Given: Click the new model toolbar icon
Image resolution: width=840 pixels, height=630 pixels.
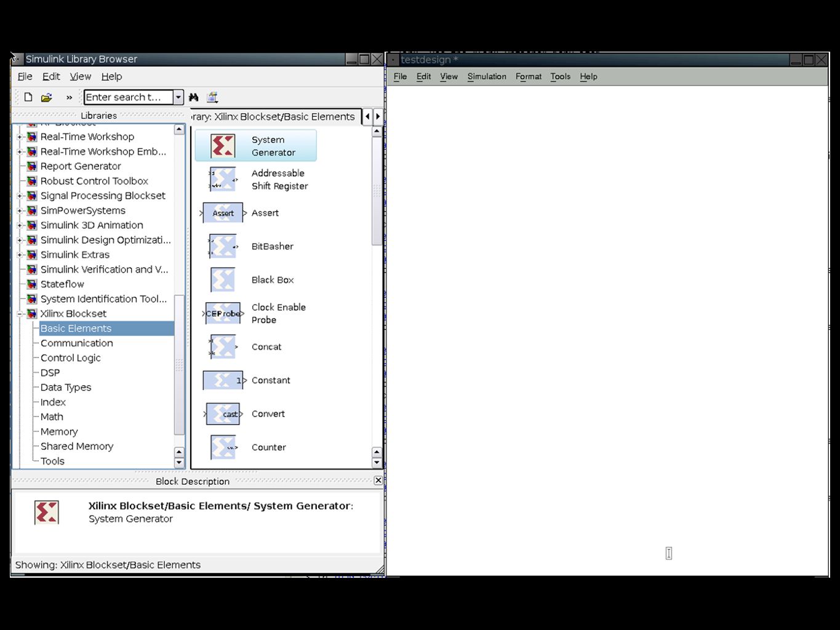Looking at the screenshot, I should [x=28, y=97].
